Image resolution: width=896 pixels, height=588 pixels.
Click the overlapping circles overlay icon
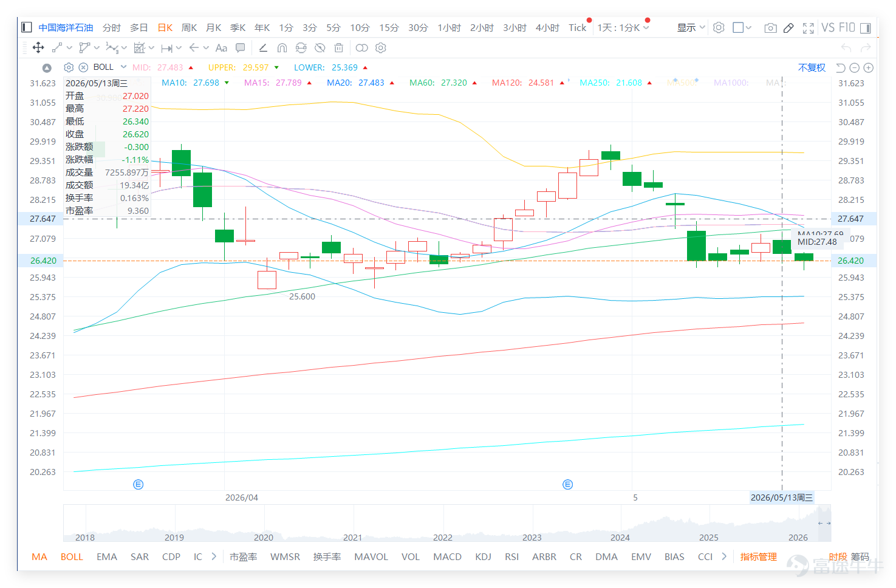coord(361,47)
